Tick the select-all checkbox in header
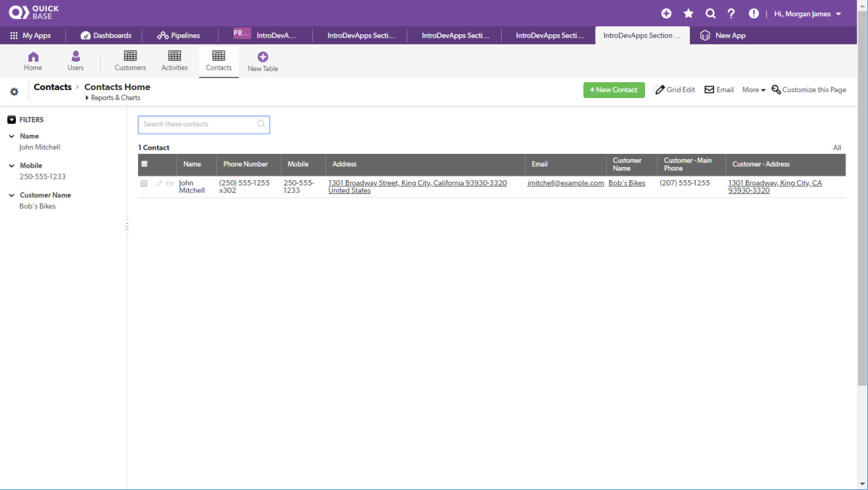Viewport: 868px width, 490px height. tap(145, 164)
